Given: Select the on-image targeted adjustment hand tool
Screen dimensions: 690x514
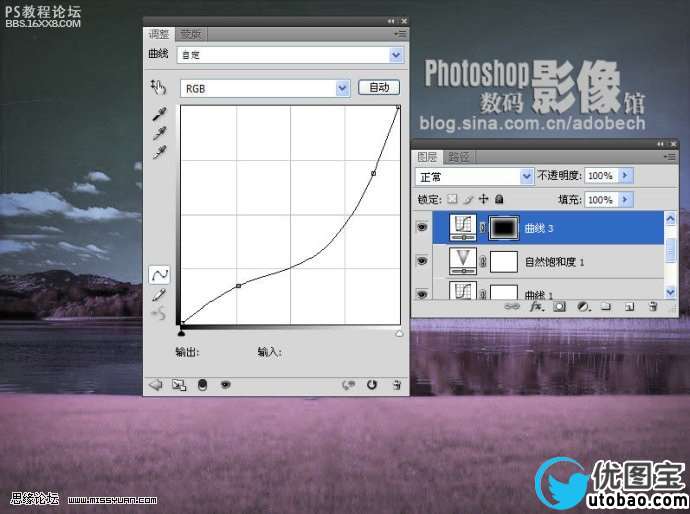Looking at the screenshot, I should tap(158, 87).
